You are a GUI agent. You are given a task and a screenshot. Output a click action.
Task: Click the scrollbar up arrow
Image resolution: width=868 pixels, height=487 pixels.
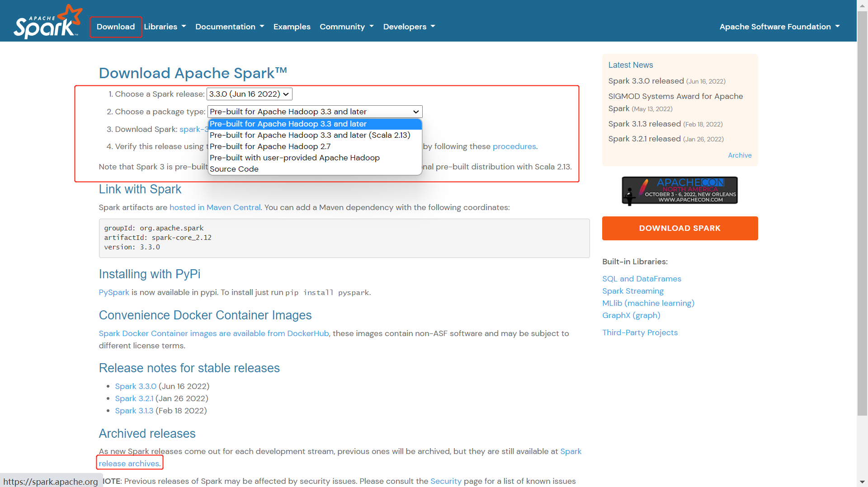tap(862, 5)
